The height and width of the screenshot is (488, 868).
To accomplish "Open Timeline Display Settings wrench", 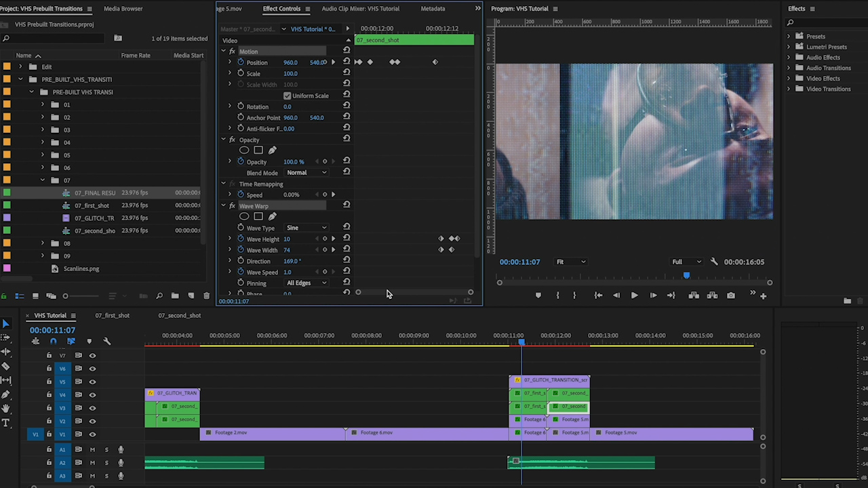I will 106,341.
